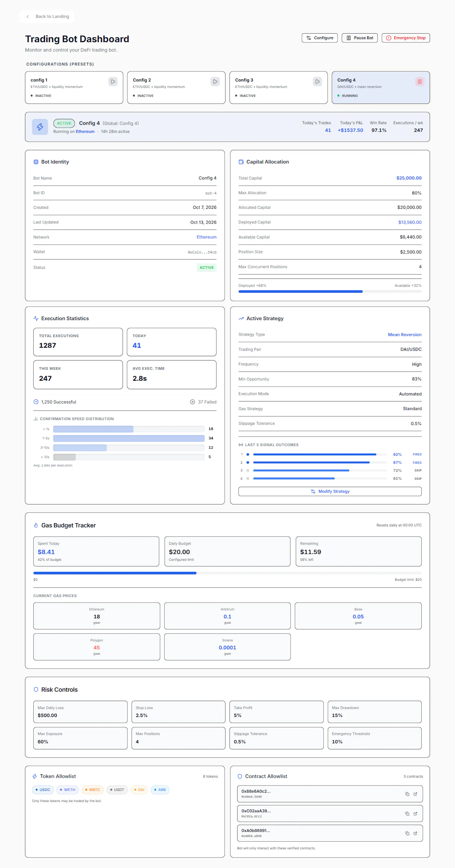This screenshot has height=868, width=455.
Task: Select the Config 3 preset card
Action: point(278,88)
